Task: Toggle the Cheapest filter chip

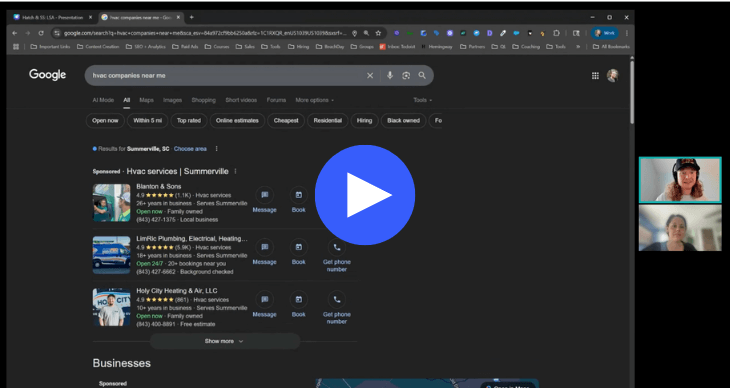Action: pyautogui.click(x=286, y=121)
